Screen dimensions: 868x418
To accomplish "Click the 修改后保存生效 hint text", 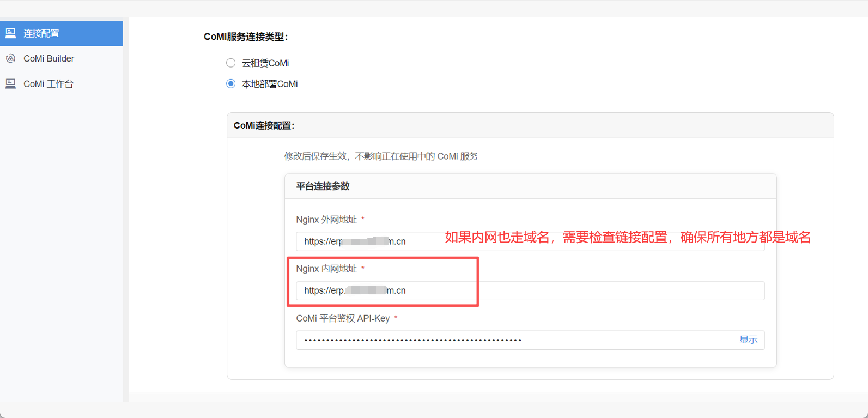I will [x=381, y=156].
